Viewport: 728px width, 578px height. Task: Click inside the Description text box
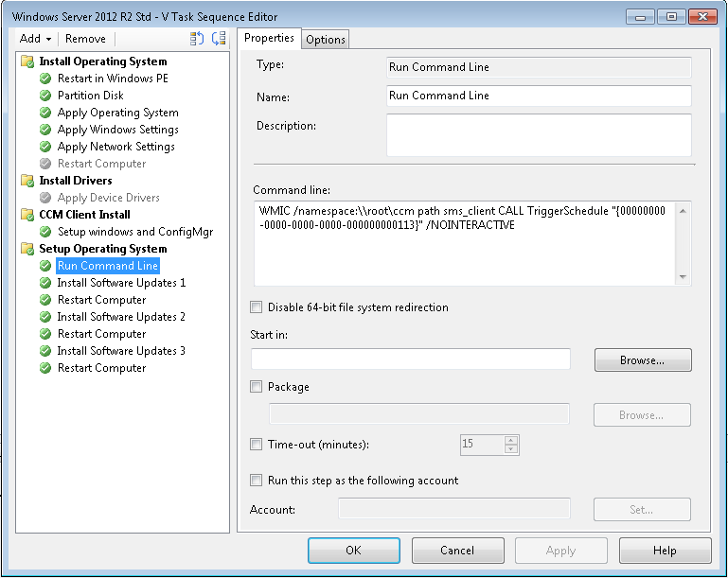(x=539, y=135)
